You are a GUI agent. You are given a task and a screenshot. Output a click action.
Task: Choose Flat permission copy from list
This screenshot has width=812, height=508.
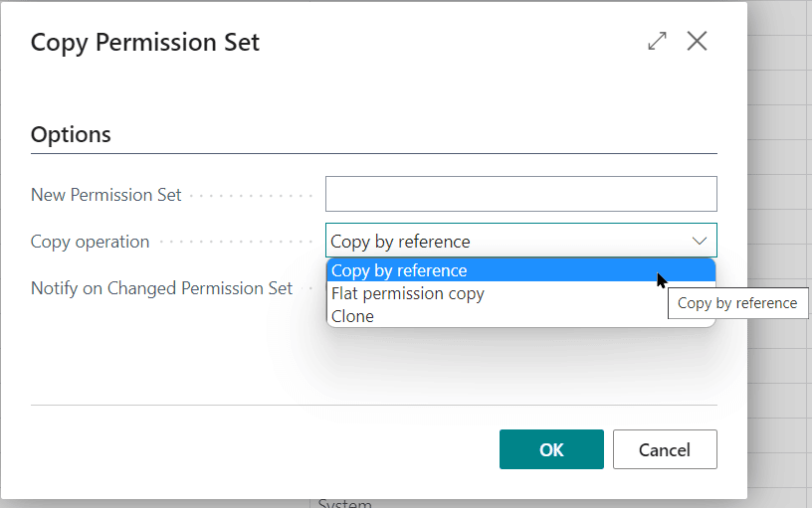coord(408,293)
